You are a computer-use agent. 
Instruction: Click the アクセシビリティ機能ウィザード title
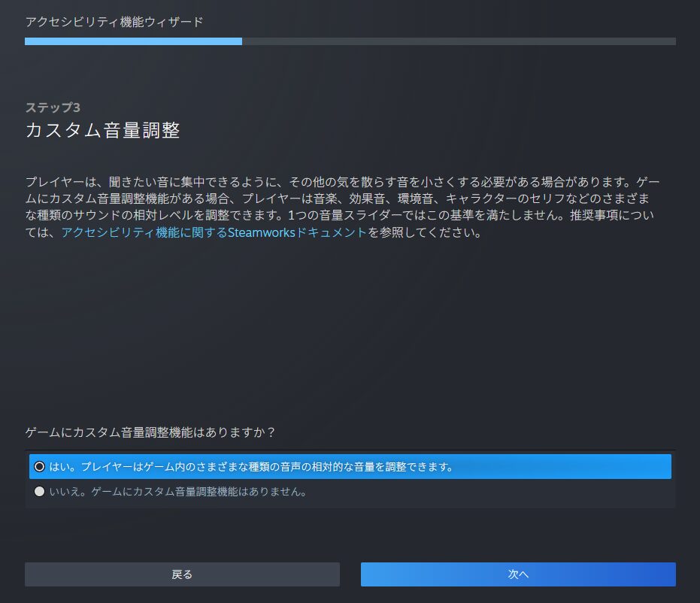tap(114, 22)
